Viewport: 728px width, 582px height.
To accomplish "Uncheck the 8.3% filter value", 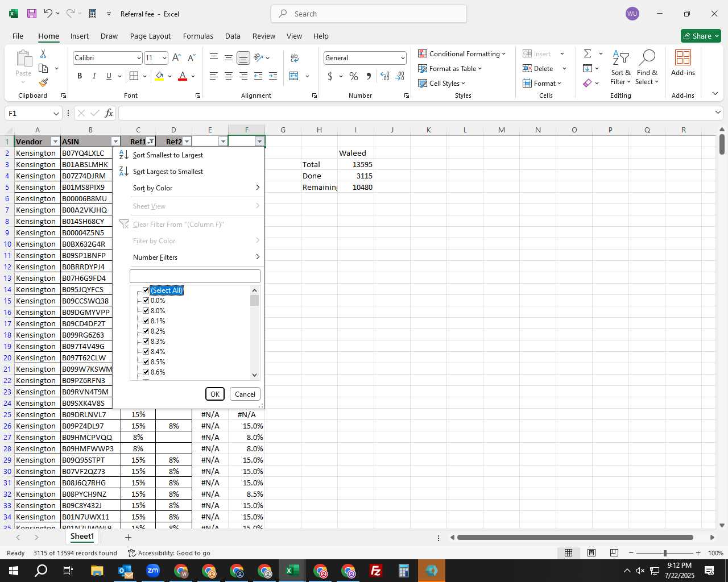I will (146, 342).
